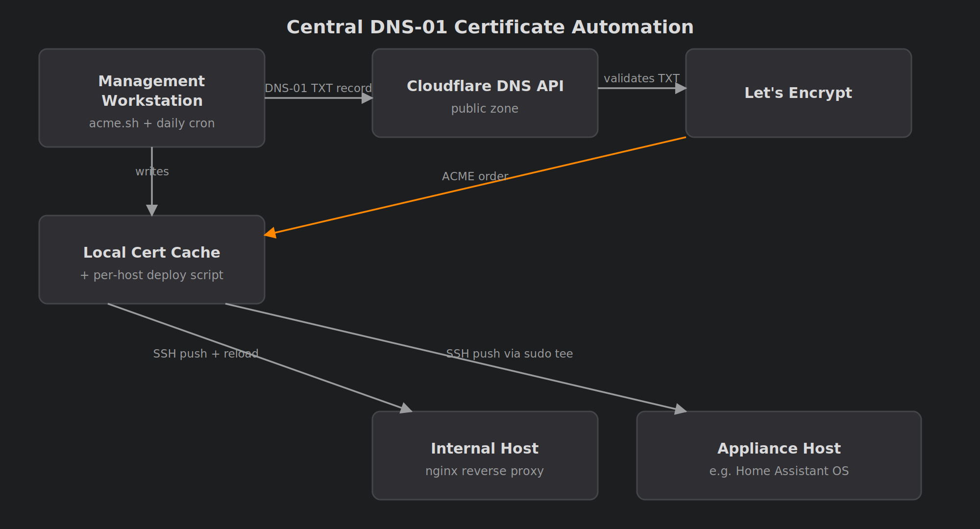Click the diagram title 'Central DNS-01 Certificate Automation'

[490, 27]
